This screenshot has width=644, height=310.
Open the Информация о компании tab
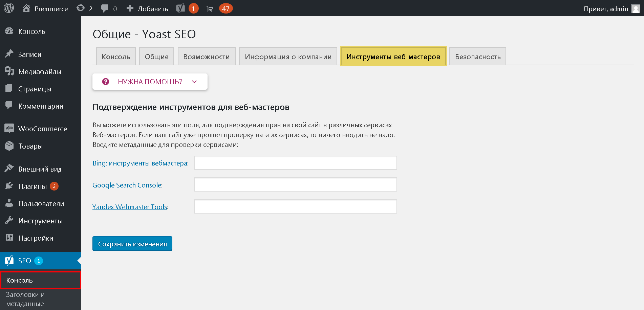[288, 57]
